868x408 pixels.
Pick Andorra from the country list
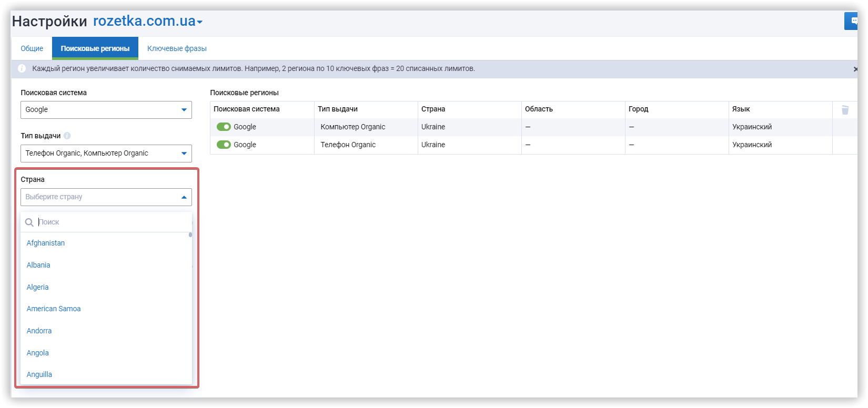(x=39, y=331)
